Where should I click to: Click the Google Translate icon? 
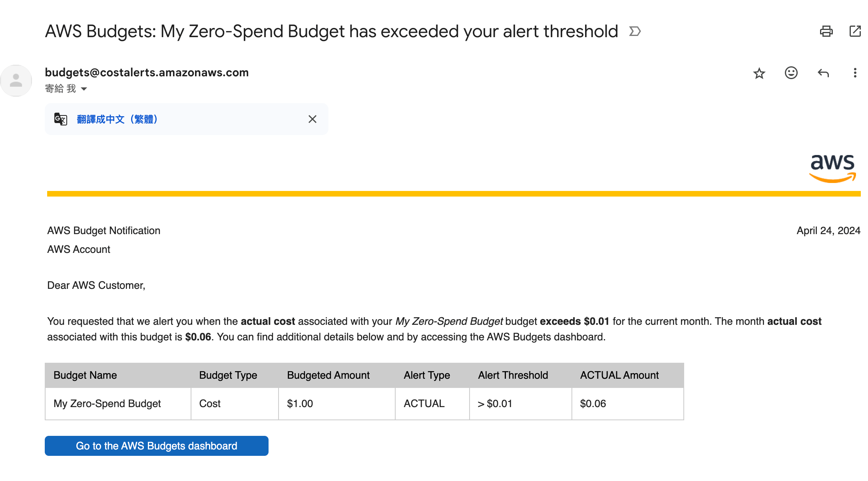pos(61,119)
